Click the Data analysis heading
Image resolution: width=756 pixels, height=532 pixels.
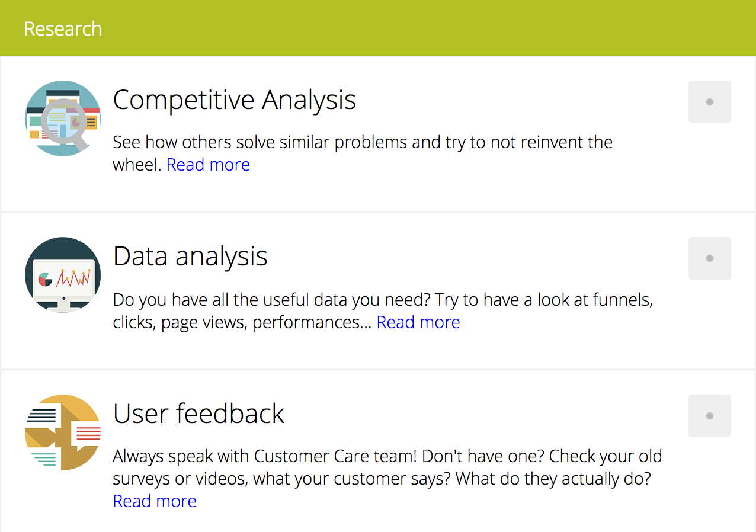[190, 256]
